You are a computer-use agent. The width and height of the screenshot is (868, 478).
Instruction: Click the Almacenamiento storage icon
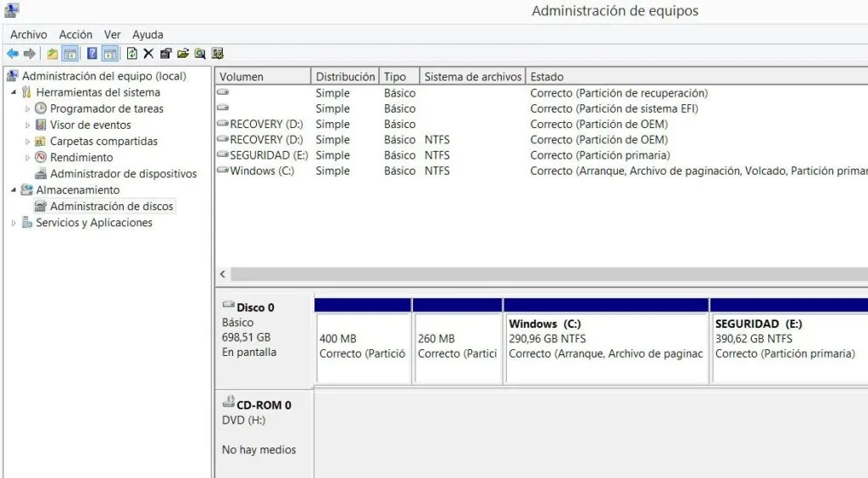pos(26,190)
